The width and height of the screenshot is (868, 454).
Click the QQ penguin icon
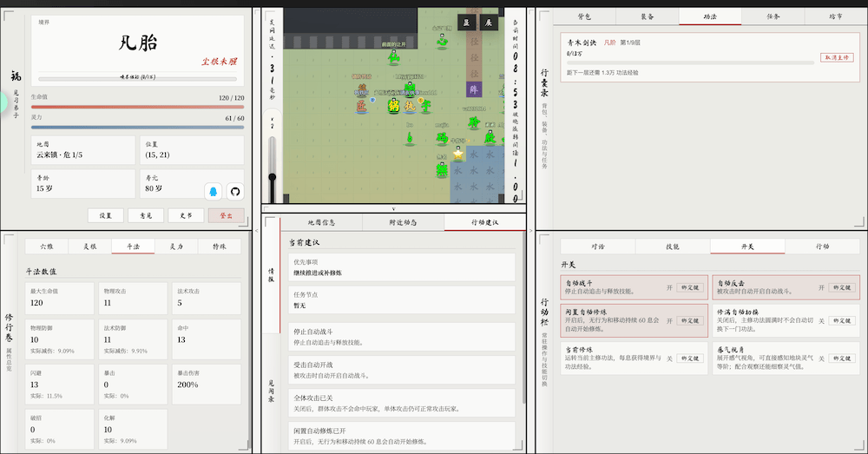pyautogui.click(x=214, y=191)
